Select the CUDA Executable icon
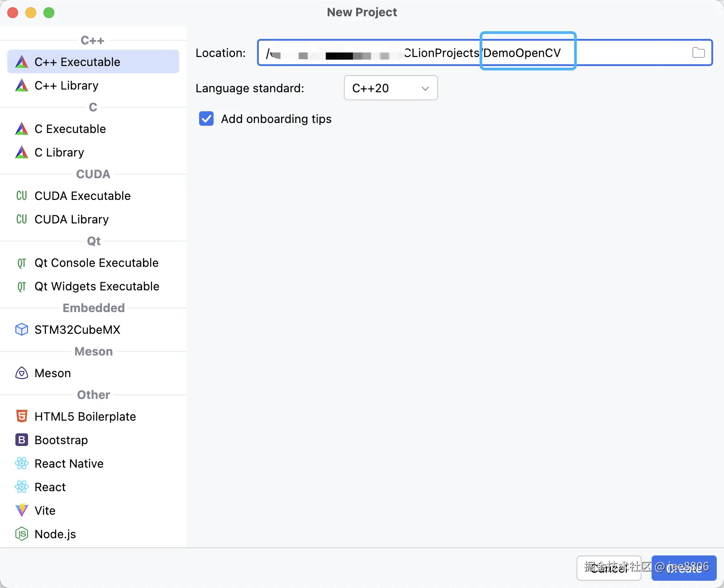724x588 pixels. [22, 195]
